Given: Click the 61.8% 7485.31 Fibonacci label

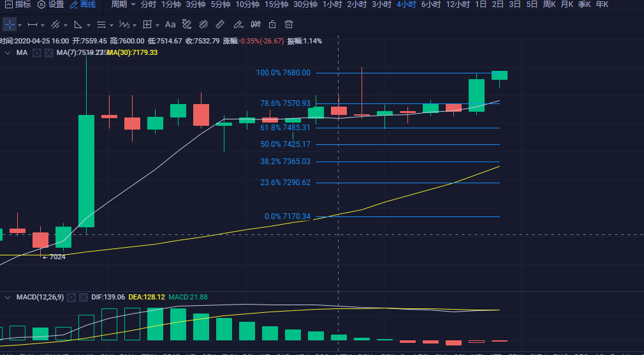Looking at the screenshot, I should [286, 128].
